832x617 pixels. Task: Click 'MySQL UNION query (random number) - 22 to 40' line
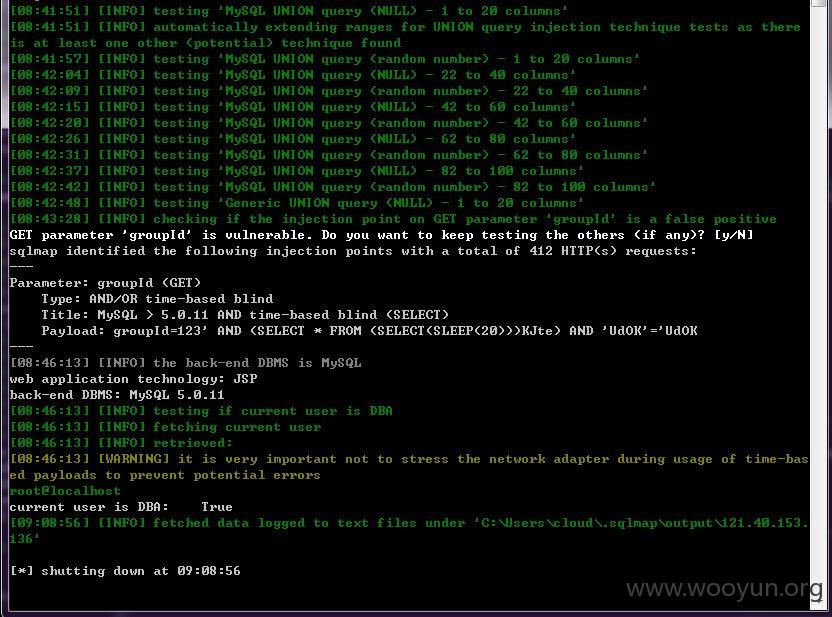click(329, 91)
